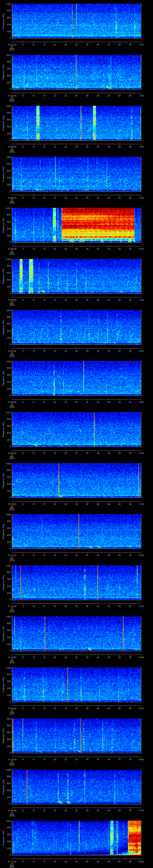Click the 10:12:00 start time label
Viewport: 153px width, 868px height.
(12, 606)
